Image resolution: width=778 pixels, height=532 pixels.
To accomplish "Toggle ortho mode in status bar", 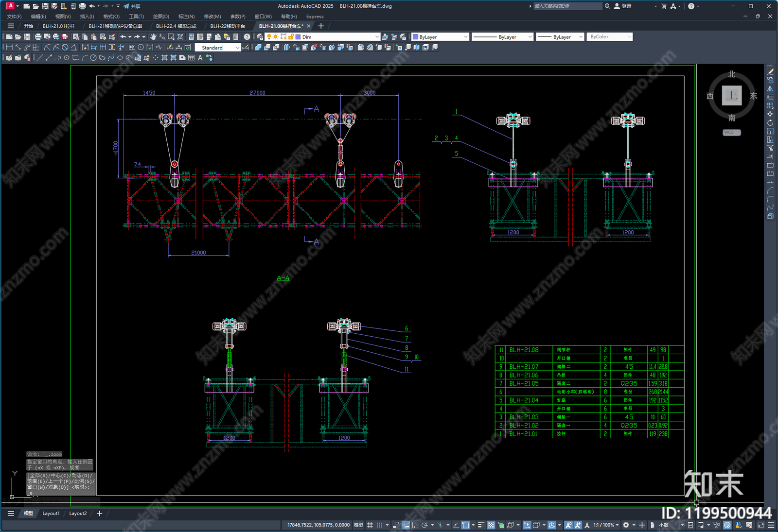I will point(415,525).
